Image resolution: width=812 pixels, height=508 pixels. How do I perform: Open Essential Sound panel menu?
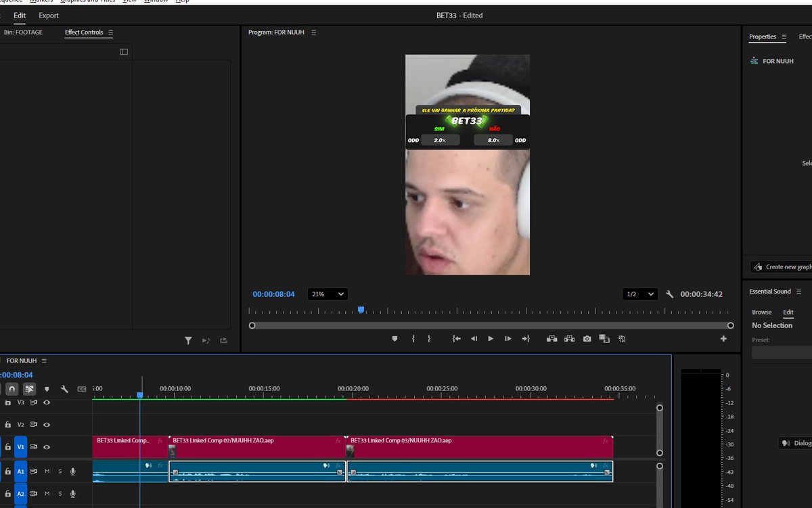(x=799, y=292)
